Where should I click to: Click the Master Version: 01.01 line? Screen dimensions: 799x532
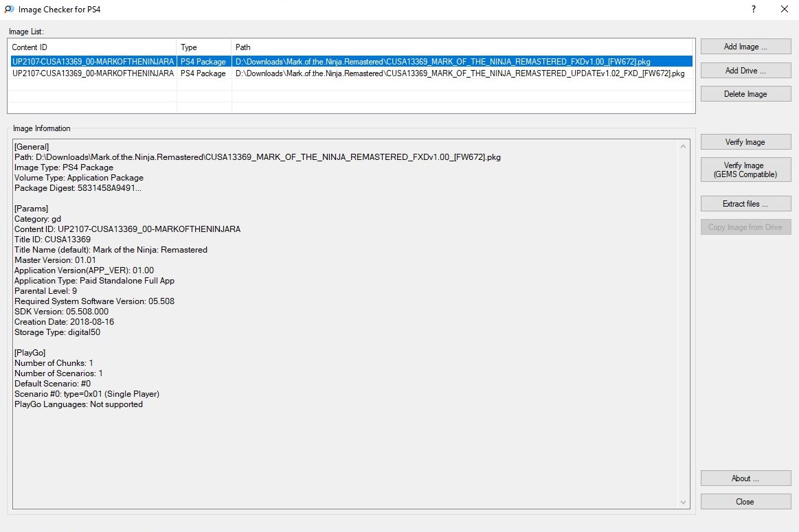coord(55,259)
